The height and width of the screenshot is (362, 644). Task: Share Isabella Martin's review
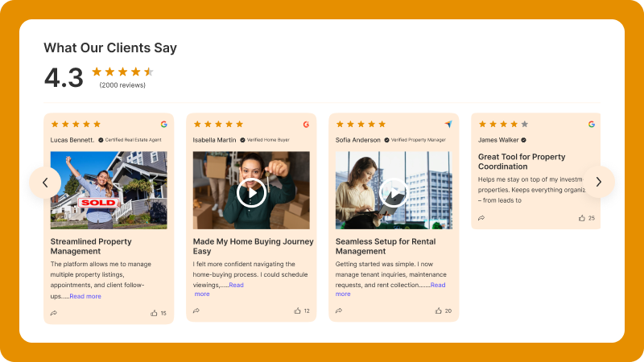[x=196, y=311]
